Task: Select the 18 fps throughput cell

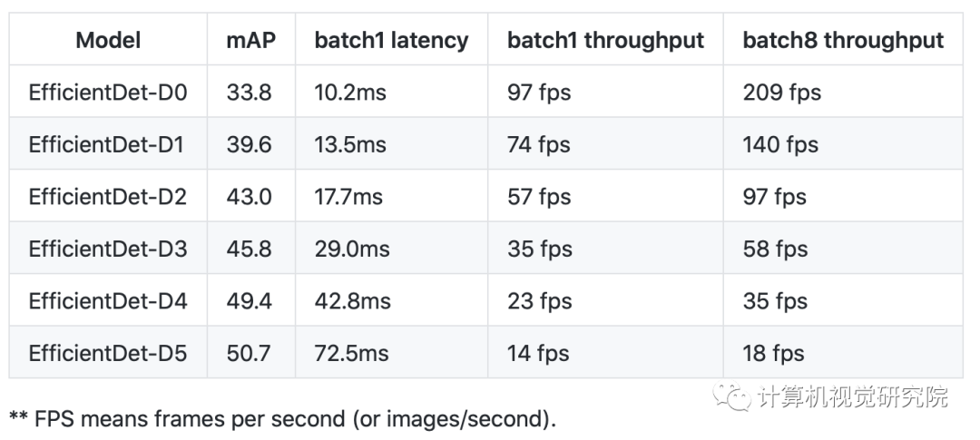Action: click(773, 353)
